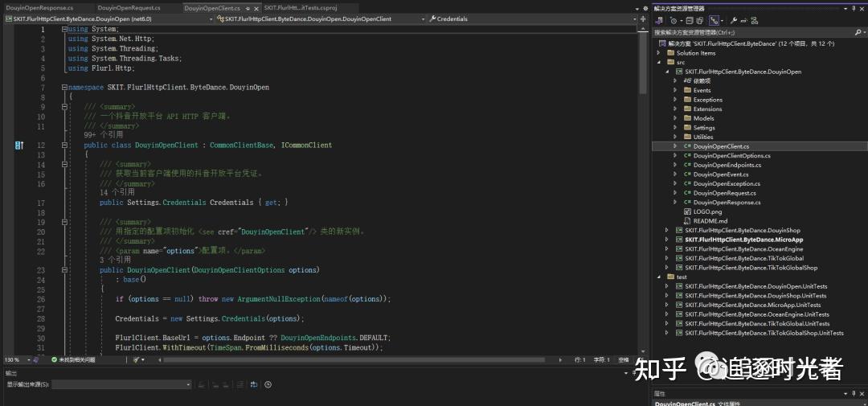Open the editor tab settings gear icon
The width and height of the screenshot is (868, 406).
coord(645,8)
